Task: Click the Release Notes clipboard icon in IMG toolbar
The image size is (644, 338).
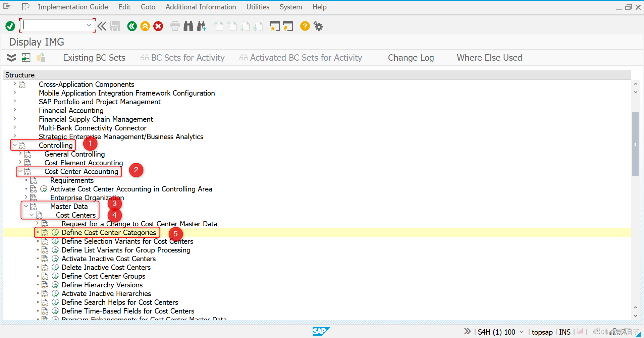Action: tap(41, 58)
